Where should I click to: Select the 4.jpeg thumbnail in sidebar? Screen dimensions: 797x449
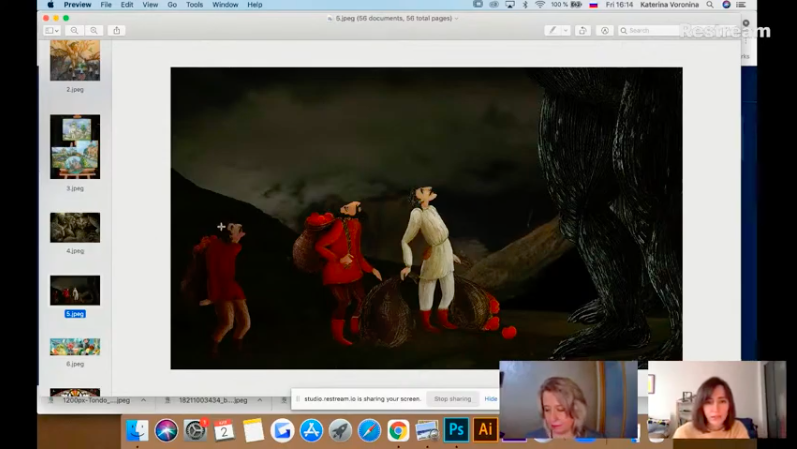pyautogui.click(x=75, y=227)
